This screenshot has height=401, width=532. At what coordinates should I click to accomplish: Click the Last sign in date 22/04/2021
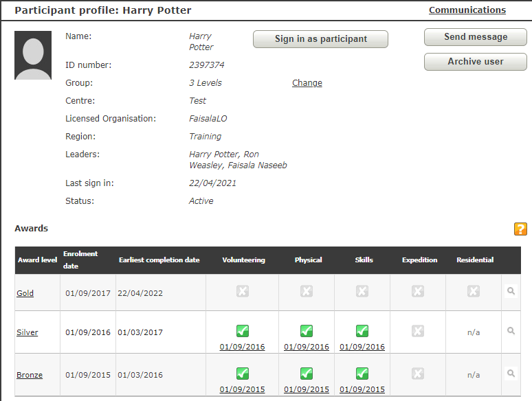tap(212, 183)
